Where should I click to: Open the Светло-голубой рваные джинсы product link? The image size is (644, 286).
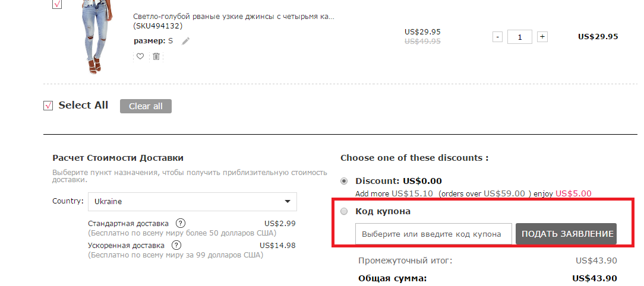coord(233,17)
